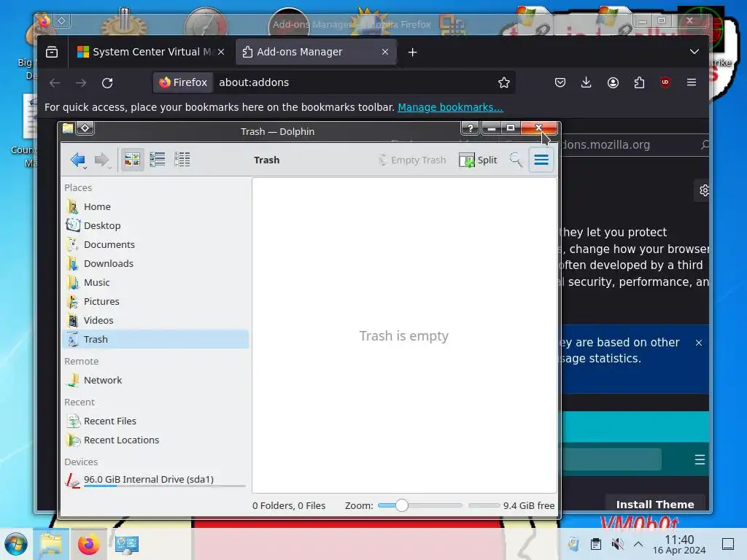This screenshot has height=560, width=747.
Task: Click the Install Theme button
Action: 655,505
